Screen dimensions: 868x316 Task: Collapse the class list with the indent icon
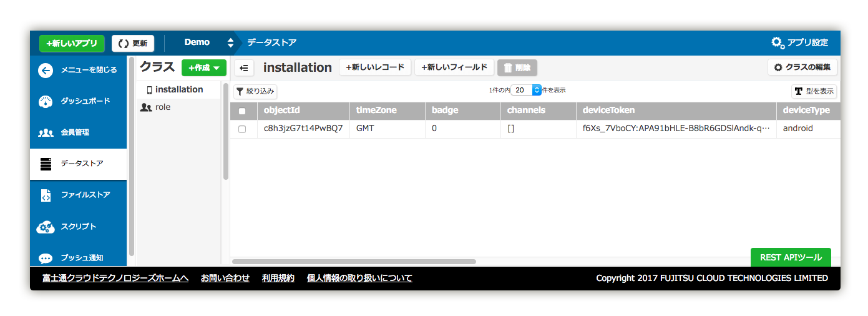[x=244, y=67]
